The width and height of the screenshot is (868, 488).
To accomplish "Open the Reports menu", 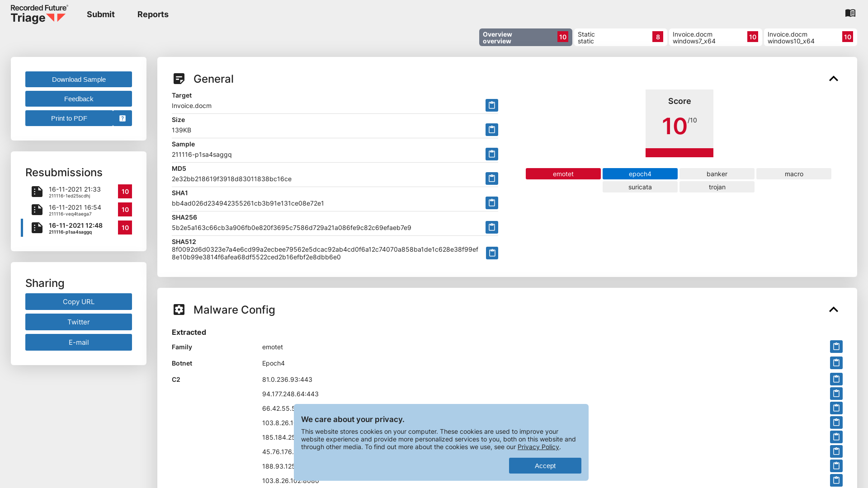I will point(153,14).
